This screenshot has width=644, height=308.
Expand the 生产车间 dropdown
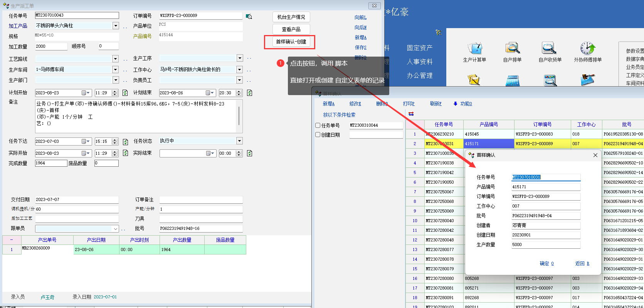click(x=116, y=70)
